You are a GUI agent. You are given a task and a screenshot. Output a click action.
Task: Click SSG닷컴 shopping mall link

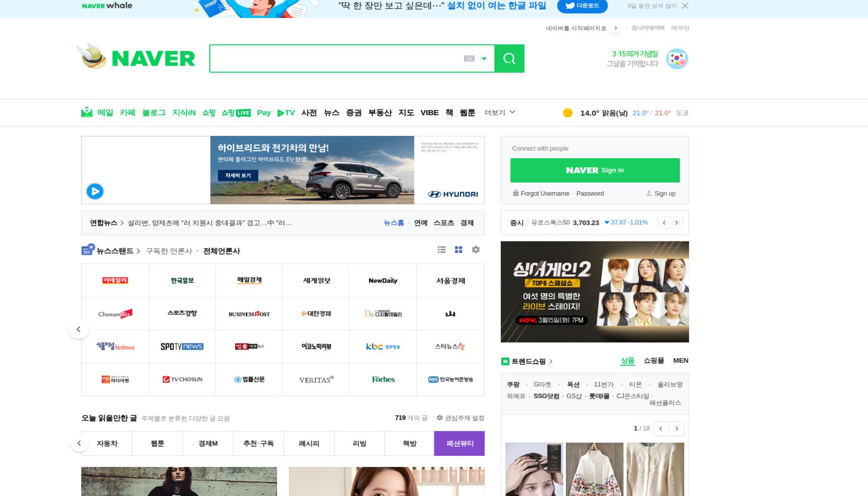(x=546, y=396)
